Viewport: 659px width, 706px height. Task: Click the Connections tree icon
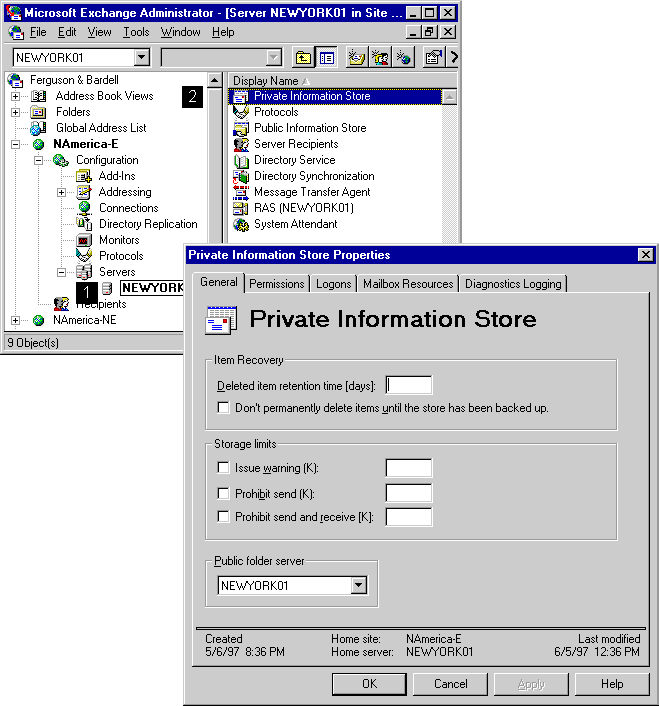point(84,208)
